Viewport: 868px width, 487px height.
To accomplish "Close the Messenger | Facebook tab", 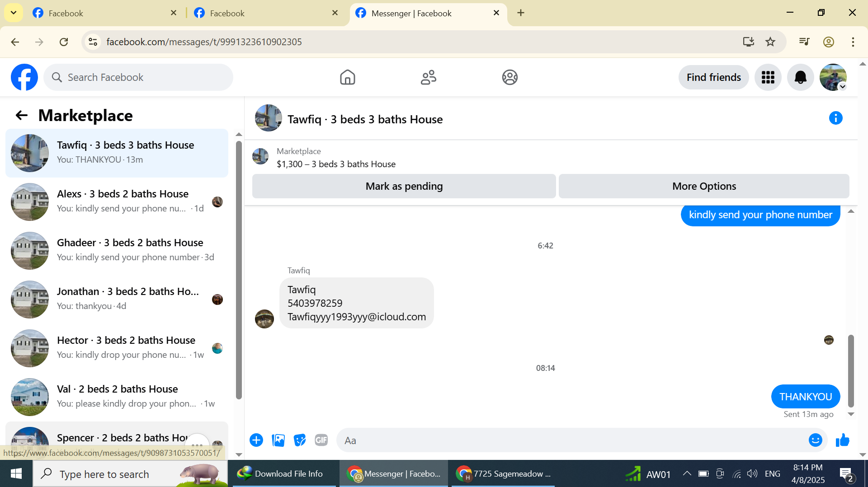I will click(496, 13).
